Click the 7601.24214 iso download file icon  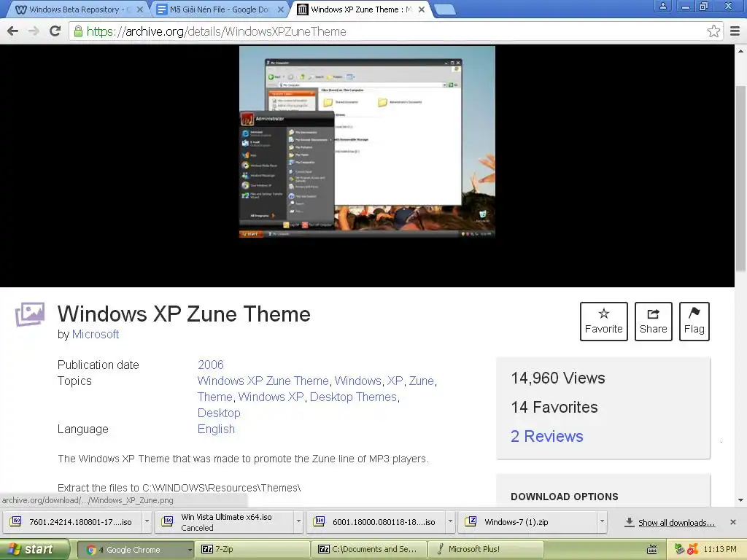[16, 521]
